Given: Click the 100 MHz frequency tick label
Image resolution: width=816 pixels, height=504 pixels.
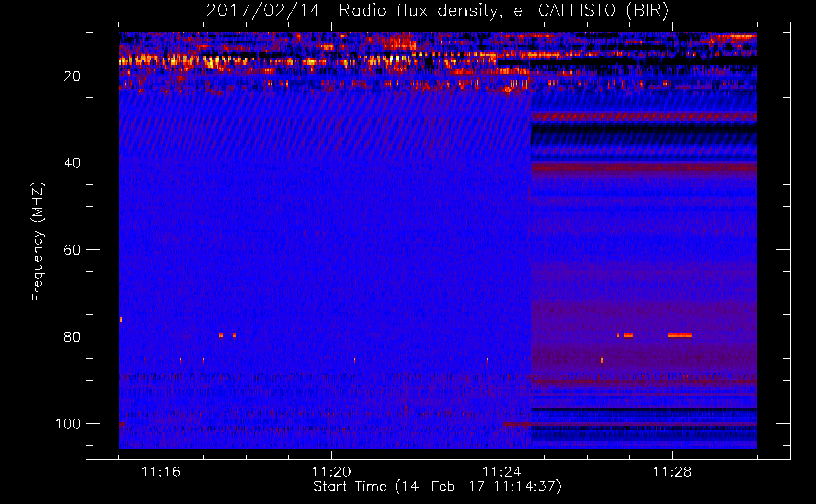Looking at the screenshot, I should [x=68, y=424].
